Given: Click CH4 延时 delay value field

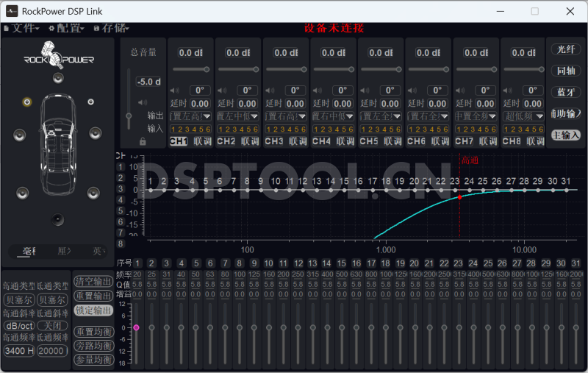Looking at the screenshot, I should coord(342,104).
